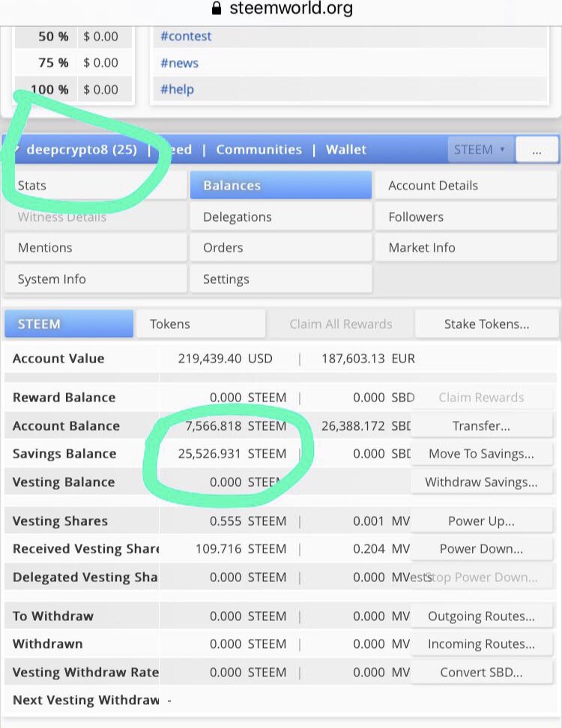Open the Market Info section
562x728 pixels.
tap(466, 247)
